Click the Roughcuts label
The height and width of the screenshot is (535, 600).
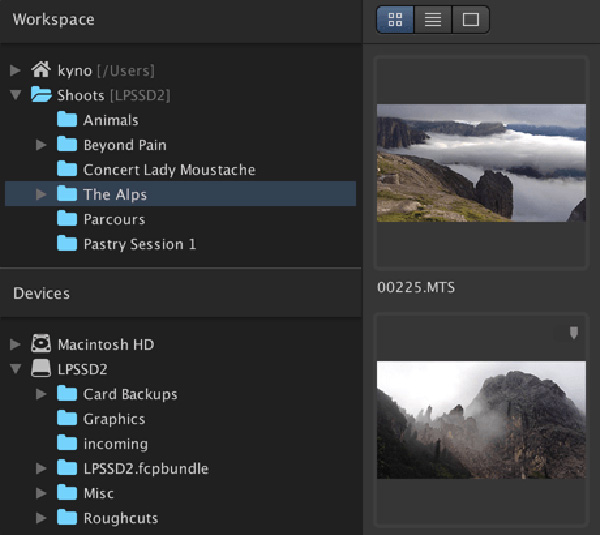[x=121, y=519]
